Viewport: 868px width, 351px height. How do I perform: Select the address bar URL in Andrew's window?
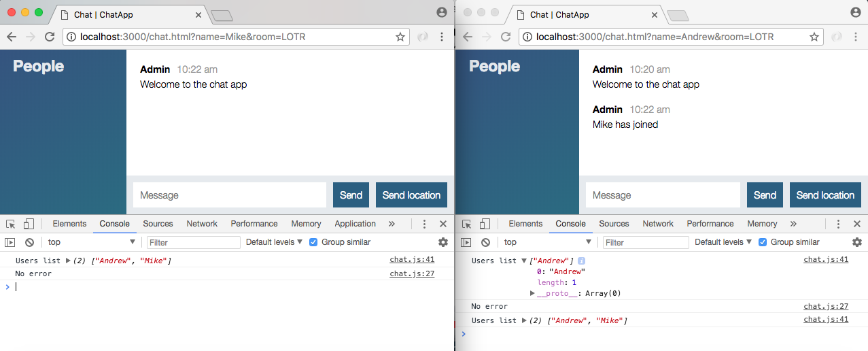point(655,37)
